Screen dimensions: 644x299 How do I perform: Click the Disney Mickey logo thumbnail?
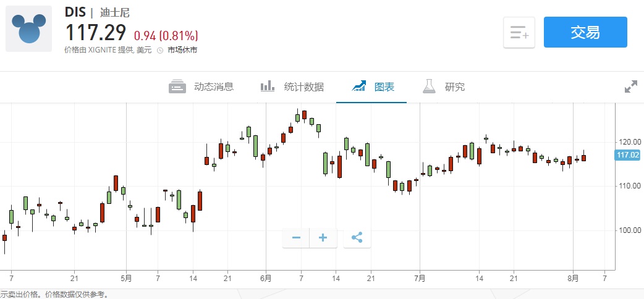pos(29,29)
